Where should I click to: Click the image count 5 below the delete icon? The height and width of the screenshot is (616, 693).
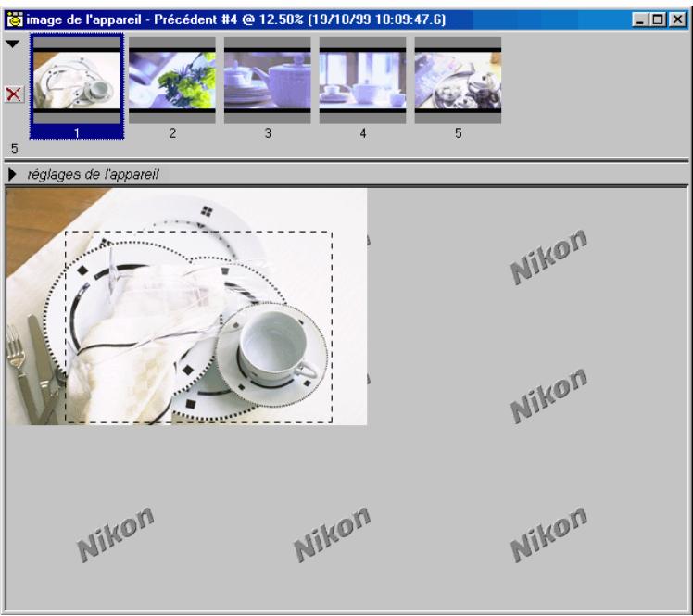pos(15,148)
